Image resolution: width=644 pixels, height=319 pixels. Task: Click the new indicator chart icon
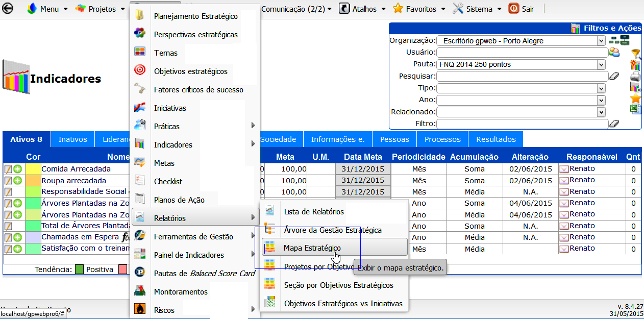click(x=635, y=65)
